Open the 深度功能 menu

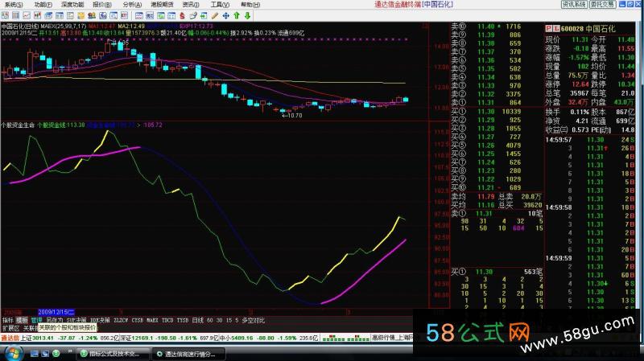(x=72, y=5)
